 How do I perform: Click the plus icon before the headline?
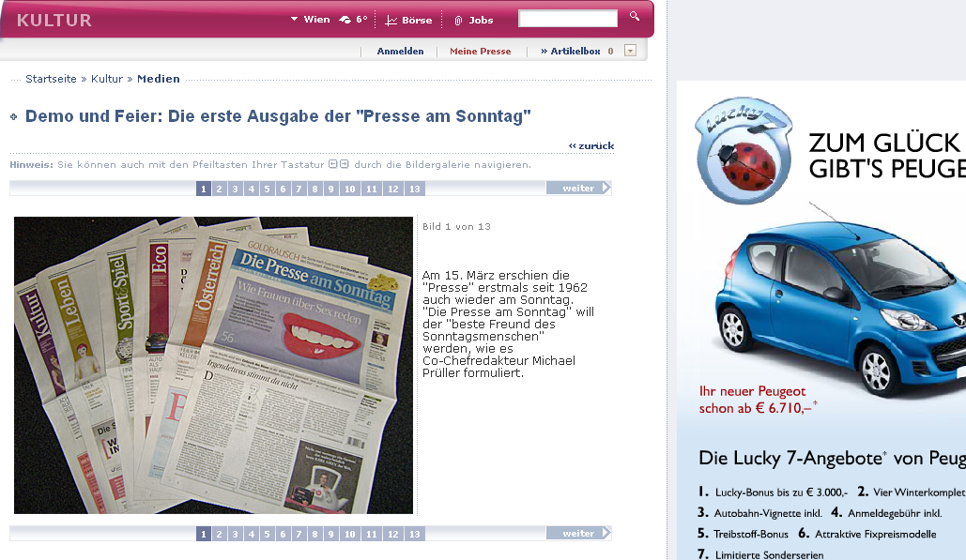coord(13,116)
